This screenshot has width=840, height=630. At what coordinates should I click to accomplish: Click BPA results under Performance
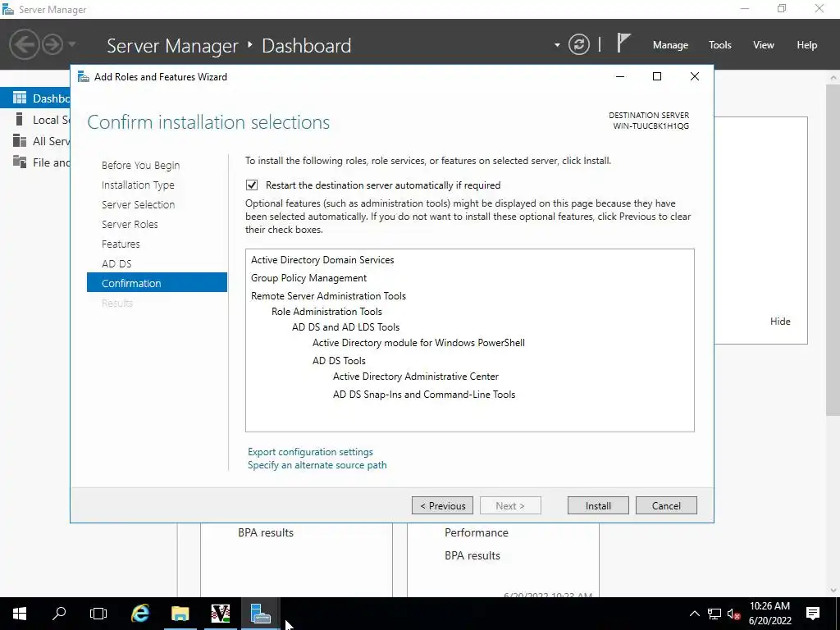(x=472, y=555)
